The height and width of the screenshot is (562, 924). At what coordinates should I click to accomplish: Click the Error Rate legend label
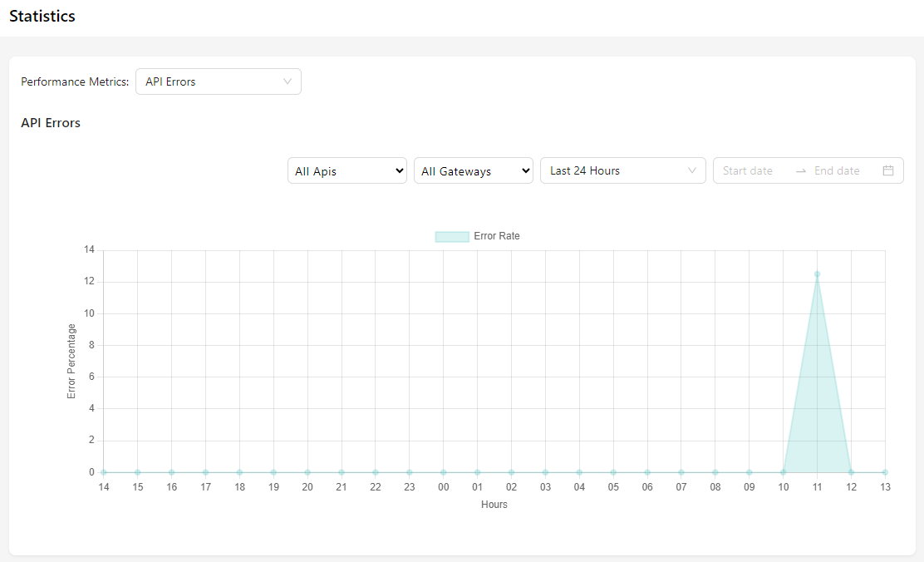tap(496, 236)
